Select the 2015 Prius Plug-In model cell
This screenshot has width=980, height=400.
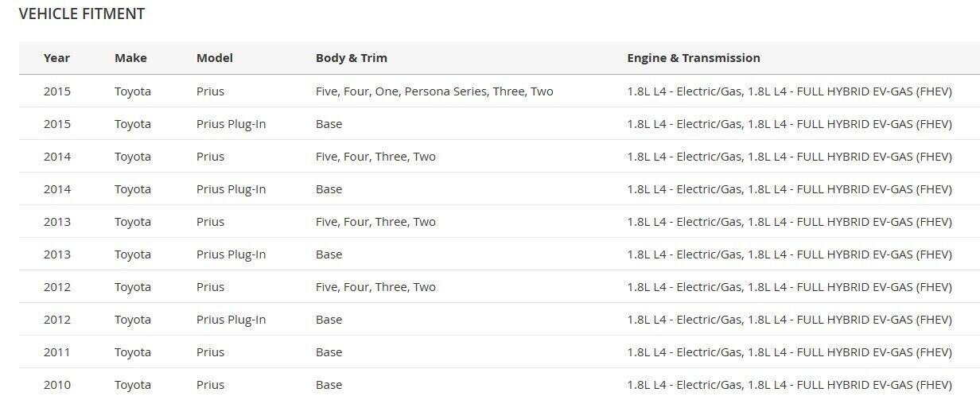[231, 124]
